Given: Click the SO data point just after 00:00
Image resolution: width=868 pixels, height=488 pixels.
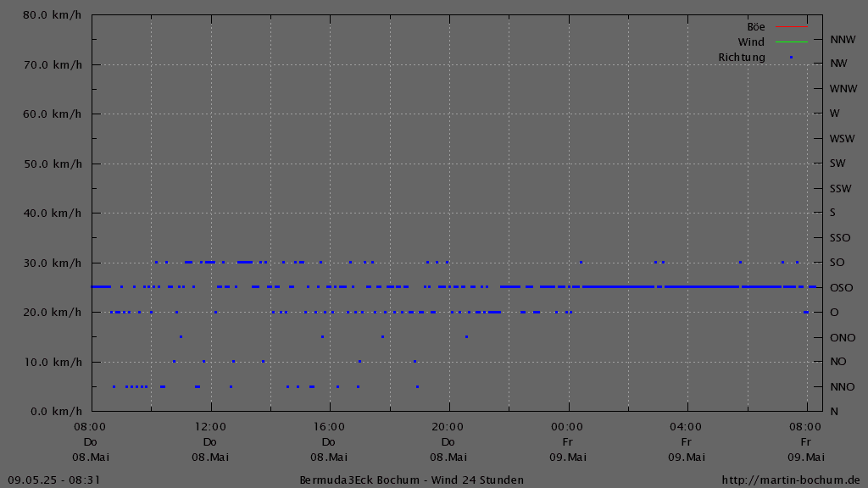Looking at the screenshot, I should (x=581, y=263).
